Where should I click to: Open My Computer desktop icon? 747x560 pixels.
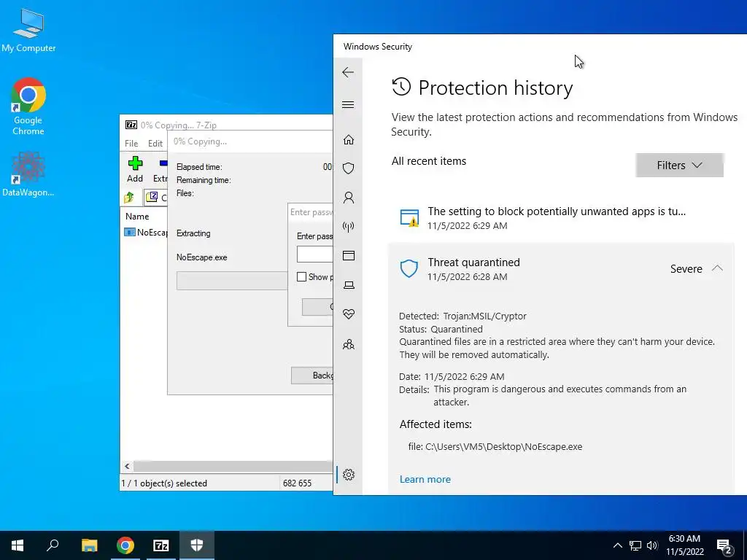[x=28, y=29]
